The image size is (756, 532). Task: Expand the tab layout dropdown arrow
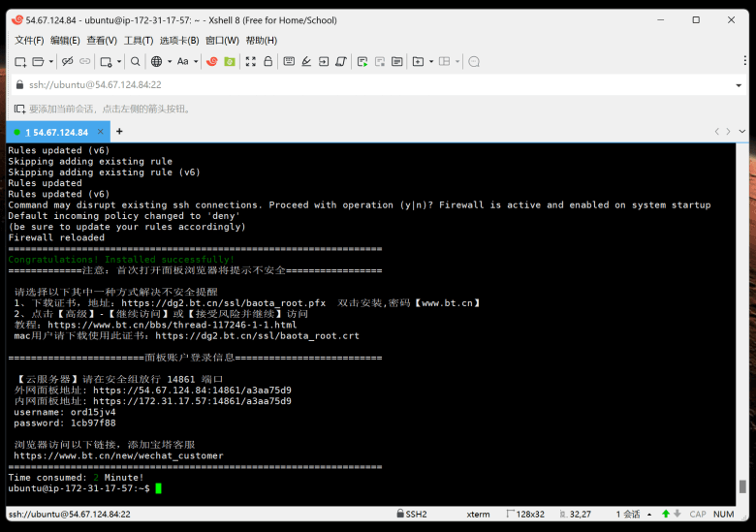pos(457,62)
